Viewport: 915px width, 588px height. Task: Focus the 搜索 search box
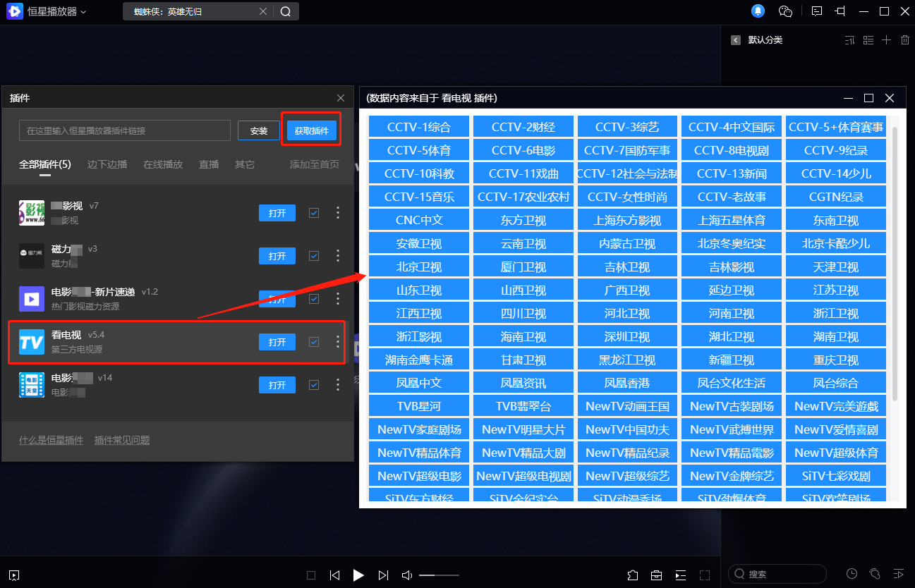coord(777,574)
